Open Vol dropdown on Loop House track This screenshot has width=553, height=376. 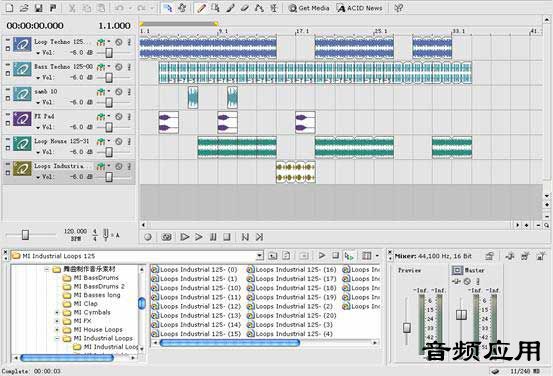pyautogui.click(x=38, y=152)
